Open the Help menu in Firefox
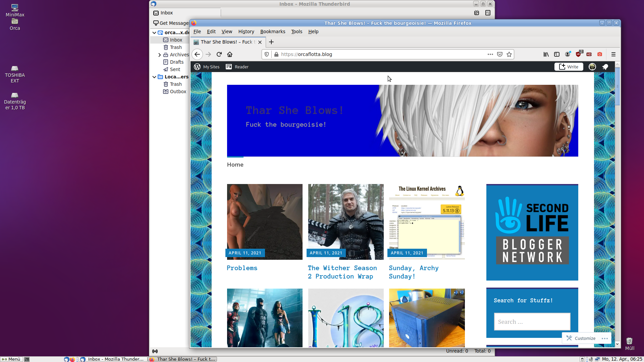The height and width of the screenshot is (362, 644). 313,32
